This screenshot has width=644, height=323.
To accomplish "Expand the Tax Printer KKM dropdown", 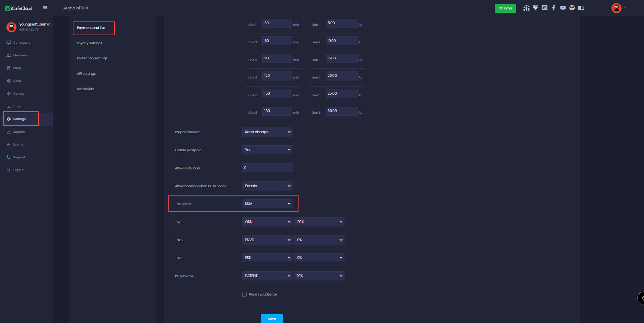I will click(x=267, y=204).
